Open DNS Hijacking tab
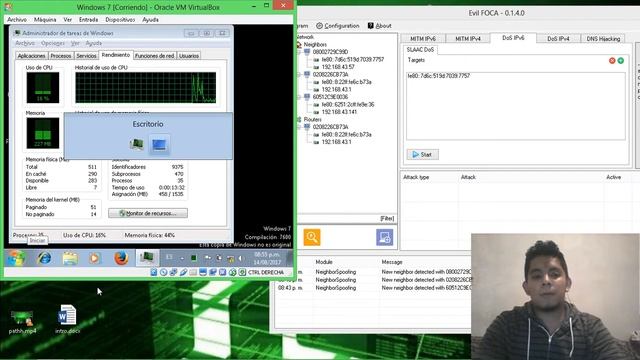 (x=603, y=38)
